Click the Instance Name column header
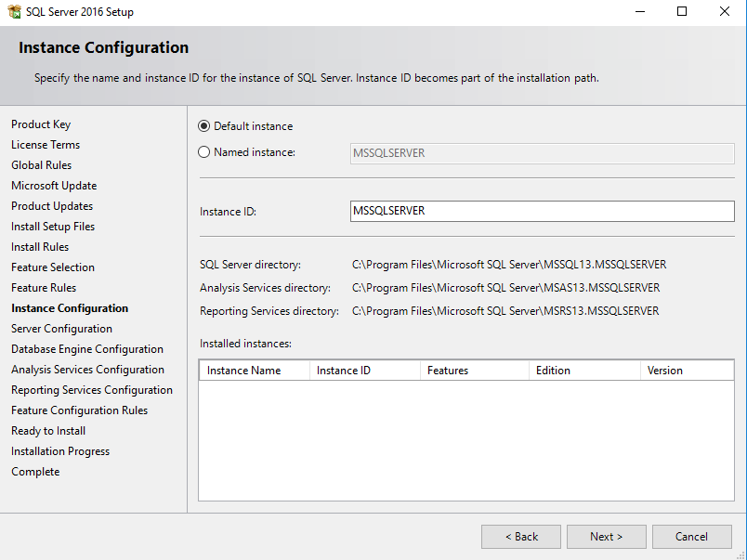The height and width of the screenshot is (560, 747). pyautogui.click(x=255, y=371)
